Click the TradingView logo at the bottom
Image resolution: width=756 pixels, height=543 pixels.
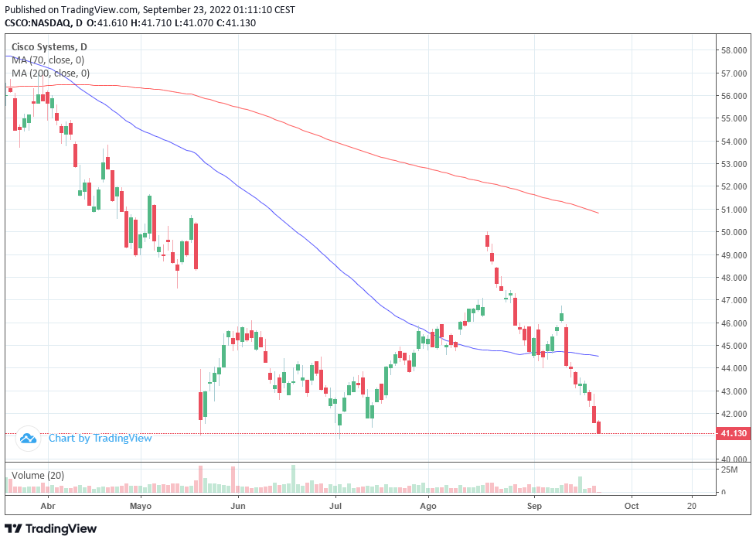[x=51, y=528]
